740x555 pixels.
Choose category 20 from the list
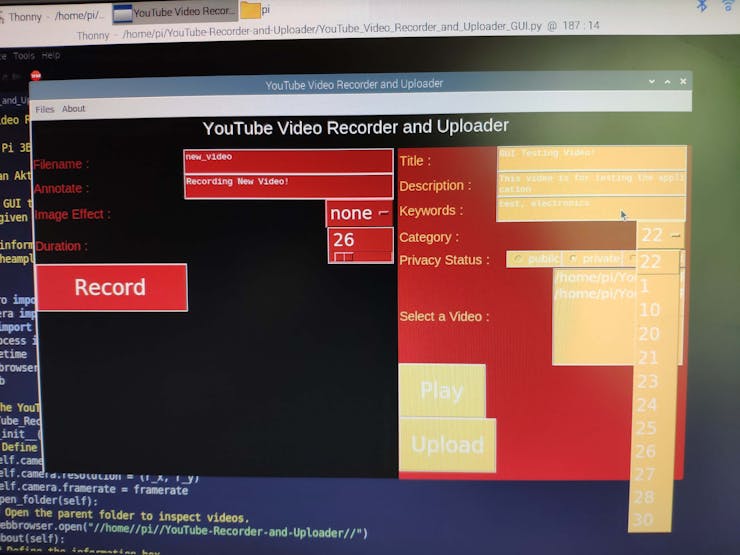[x=656, y=334]
